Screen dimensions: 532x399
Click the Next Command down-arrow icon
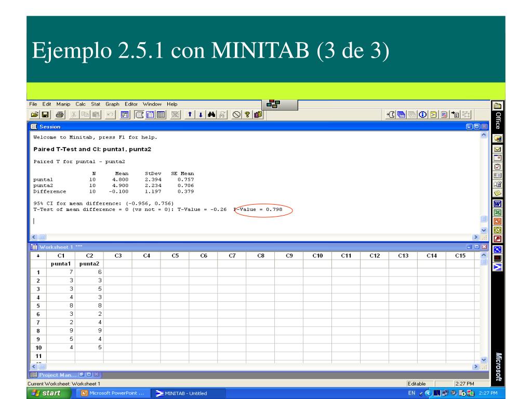pyautogui.click(x=201, y=115)
